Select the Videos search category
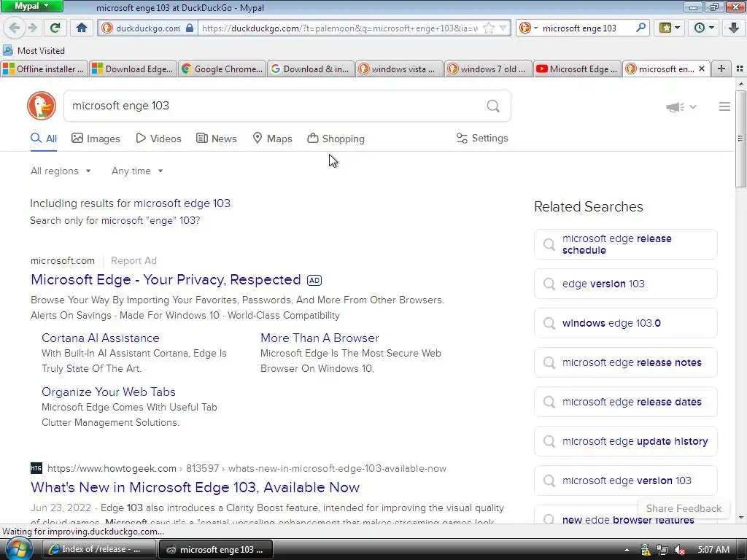The width and height of the screenshot is (747, 560). pyautogui.click(x=158, y=139)
